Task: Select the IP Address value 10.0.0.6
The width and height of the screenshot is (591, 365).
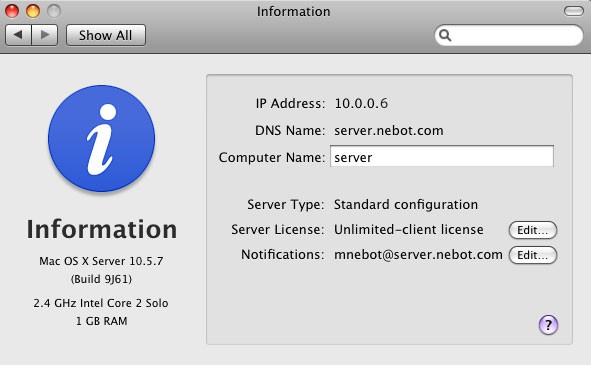Action: [x=361, y=103]
